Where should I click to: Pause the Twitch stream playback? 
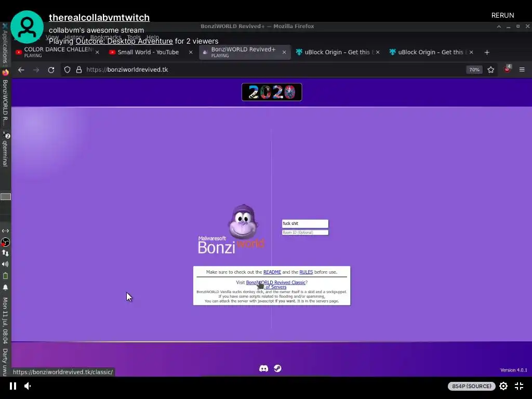tap(13, 386)
